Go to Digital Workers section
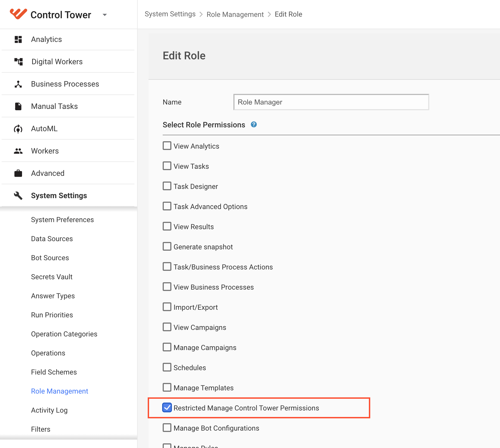 57,62
